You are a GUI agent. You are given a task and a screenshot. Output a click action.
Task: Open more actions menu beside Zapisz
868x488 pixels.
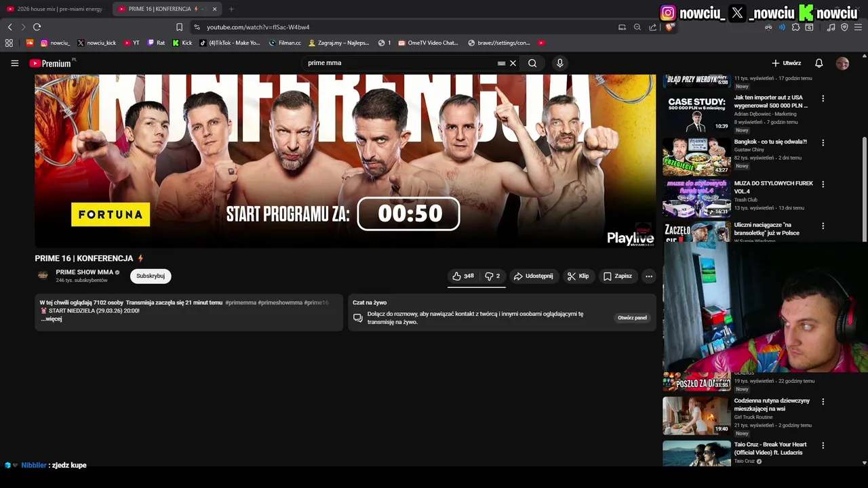click(649, 276)
